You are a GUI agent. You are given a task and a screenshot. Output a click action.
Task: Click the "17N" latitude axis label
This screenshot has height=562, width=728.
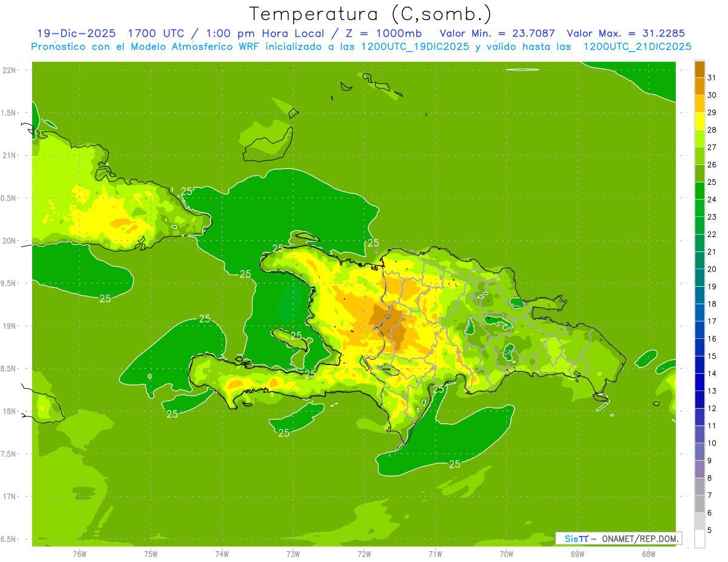pyautogui.click(x=9, y=497)
